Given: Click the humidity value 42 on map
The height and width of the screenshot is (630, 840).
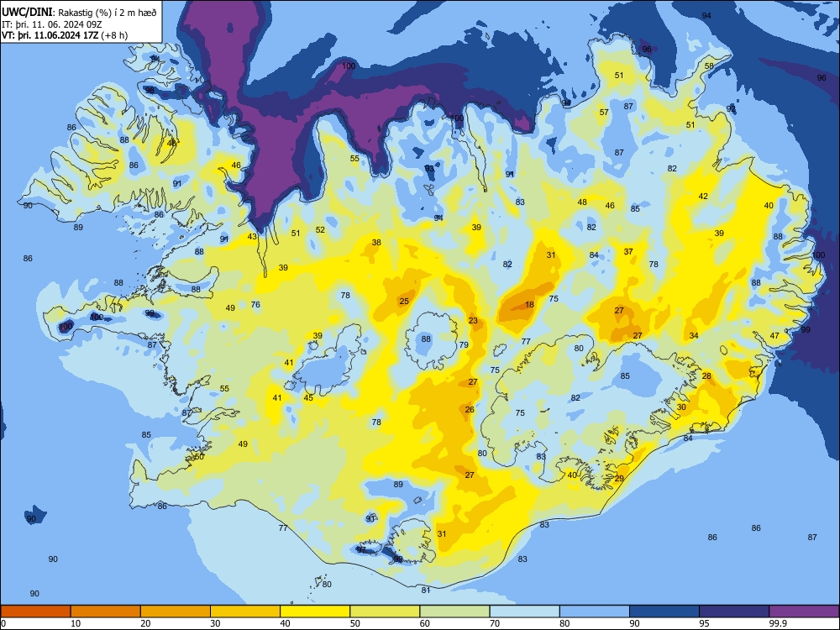Looking at the screenshot, I should pyautogui.click(x=703, y=197).
